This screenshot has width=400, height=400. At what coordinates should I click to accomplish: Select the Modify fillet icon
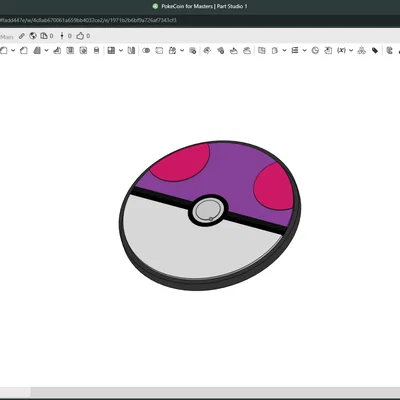[x=207, y=51]
